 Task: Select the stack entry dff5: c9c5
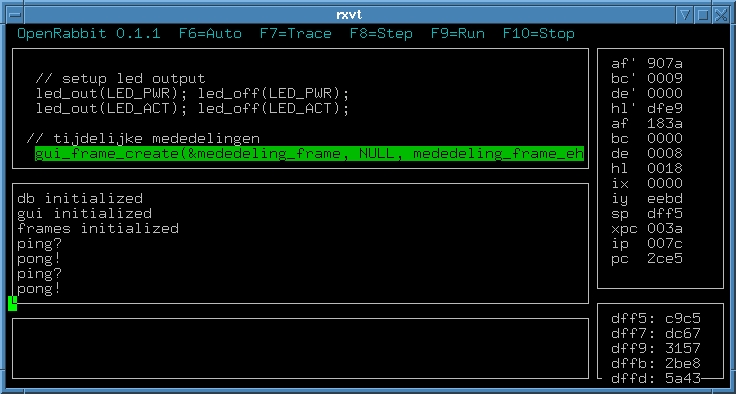click(656, 319)
